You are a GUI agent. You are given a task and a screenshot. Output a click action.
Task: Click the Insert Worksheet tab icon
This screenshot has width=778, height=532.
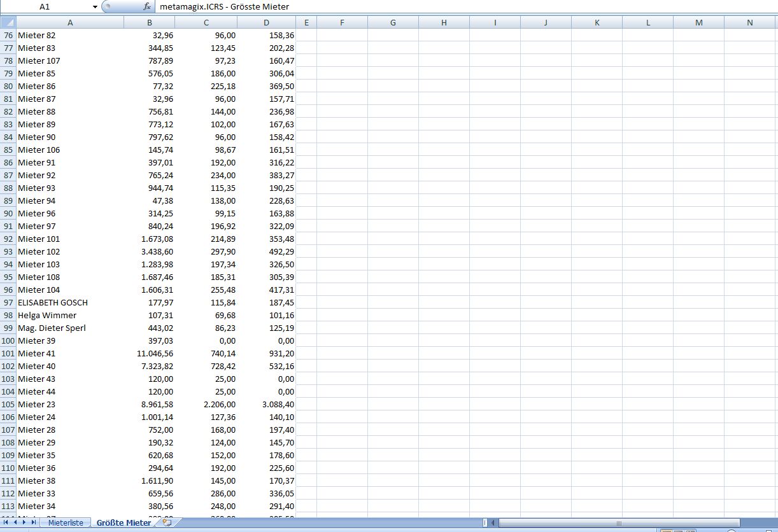tap(167, 522)
